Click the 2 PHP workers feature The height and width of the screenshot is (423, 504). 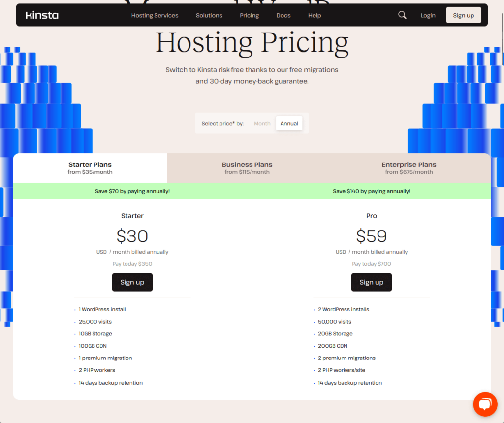97,370
